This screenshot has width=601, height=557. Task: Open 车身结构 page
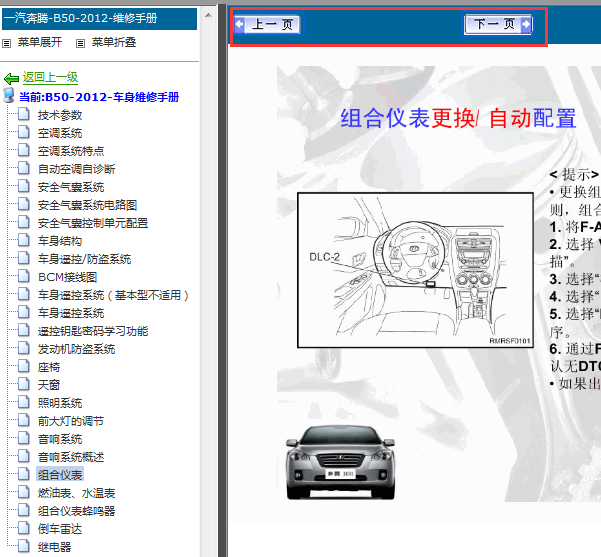(60, 241)
